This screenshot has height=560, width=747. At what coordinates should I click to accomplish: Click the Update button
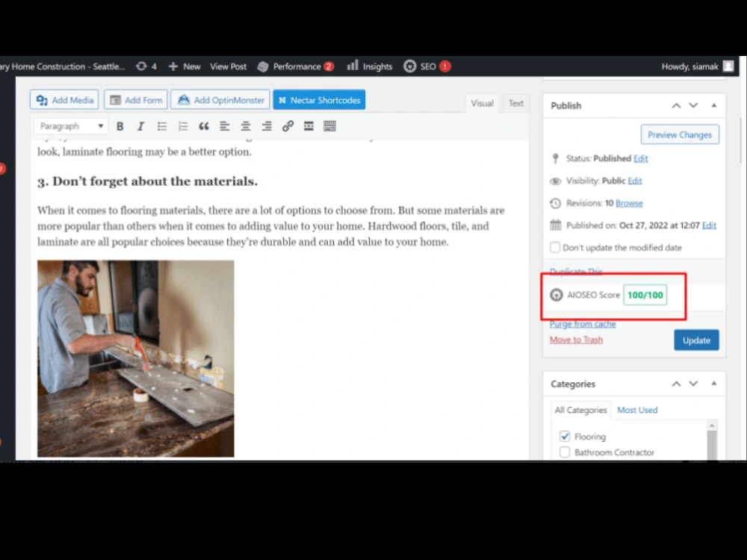point(696,340)
